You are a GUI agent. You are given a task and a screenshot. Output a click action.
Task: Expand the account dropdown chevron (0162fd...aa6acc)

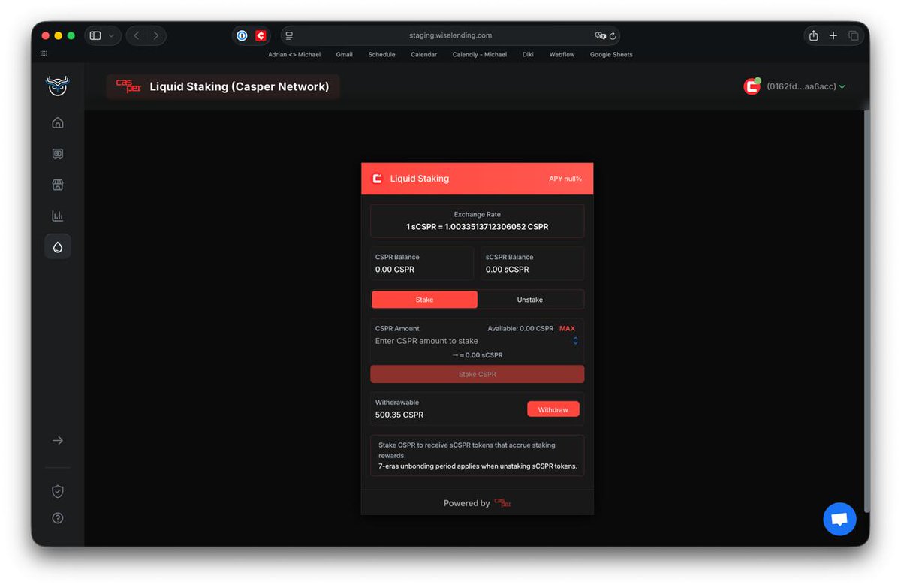(x=842, y=86)
